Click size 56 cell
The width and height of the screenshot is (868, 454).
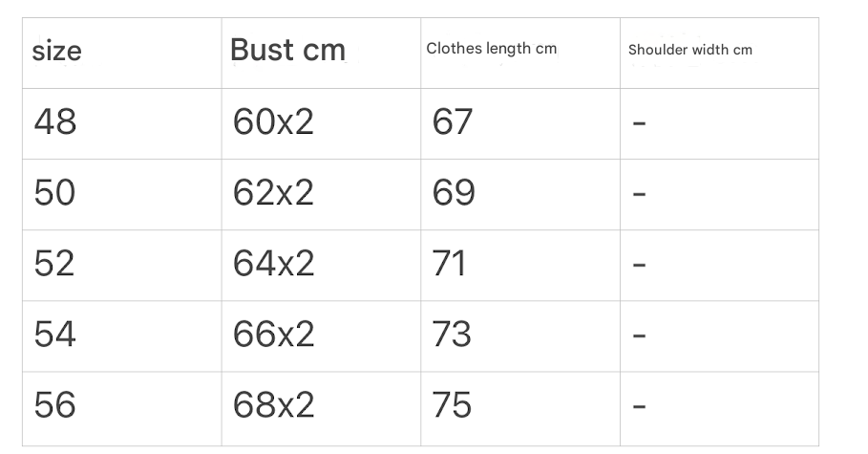click(54, 405)
